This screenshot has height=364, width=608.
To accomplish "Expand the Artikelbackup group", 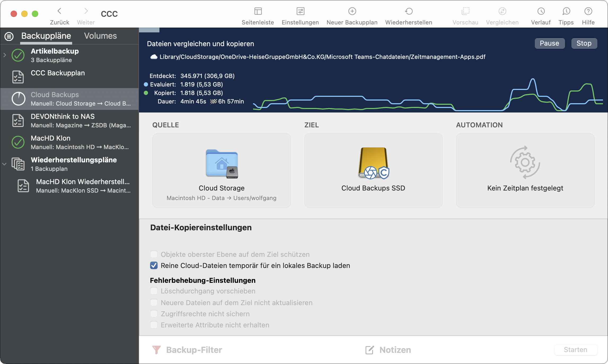I will tap(5, 55).
